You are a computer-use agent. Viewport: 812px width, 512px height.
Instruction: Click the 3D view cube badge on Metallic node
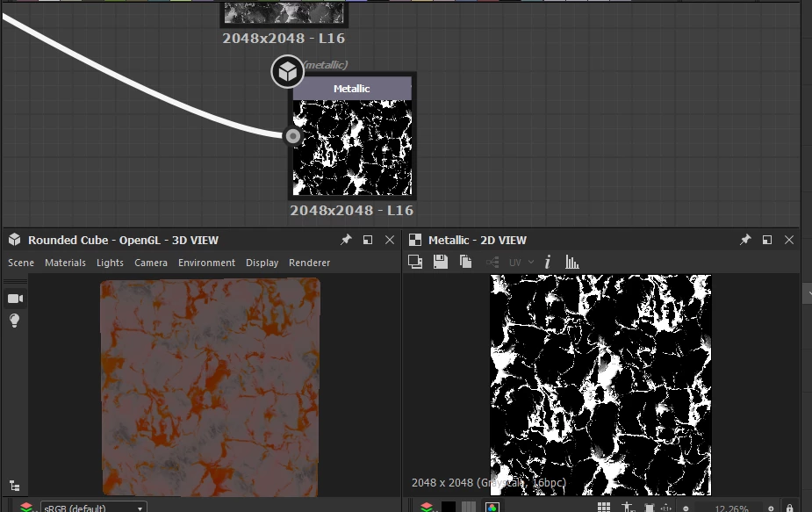pos(287,72)
